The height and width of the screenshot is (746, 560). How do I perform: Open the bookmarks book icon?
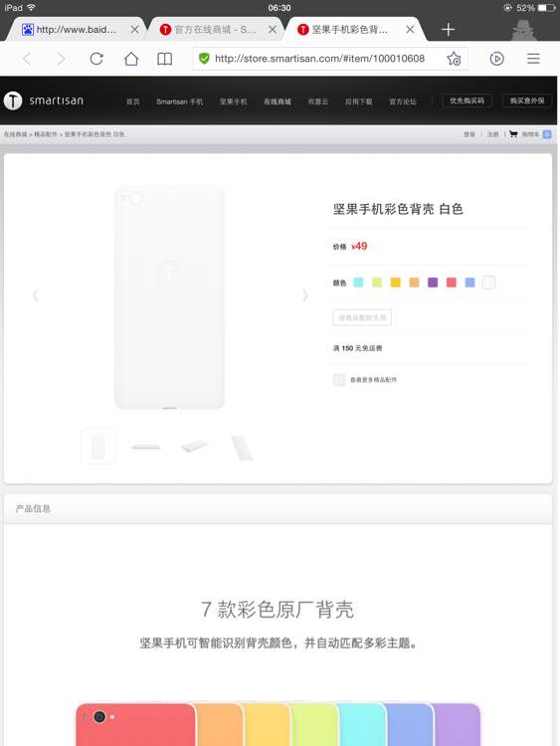[x=165, y=59]
